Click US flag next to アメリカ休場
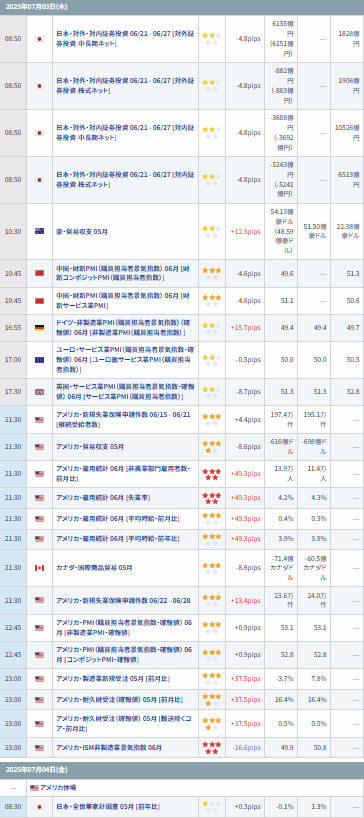 click(34, 788)
